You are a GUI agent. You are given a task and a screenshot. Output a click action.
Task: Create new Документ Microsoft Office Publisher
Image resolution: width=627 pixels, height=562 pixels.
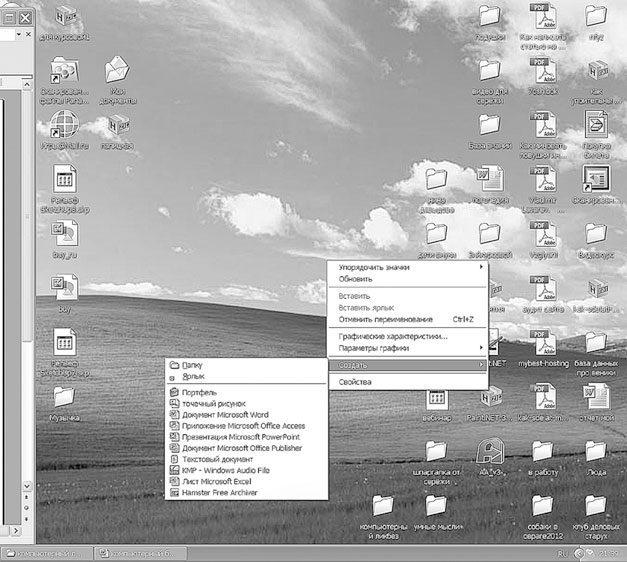click(x=246, y=448)
